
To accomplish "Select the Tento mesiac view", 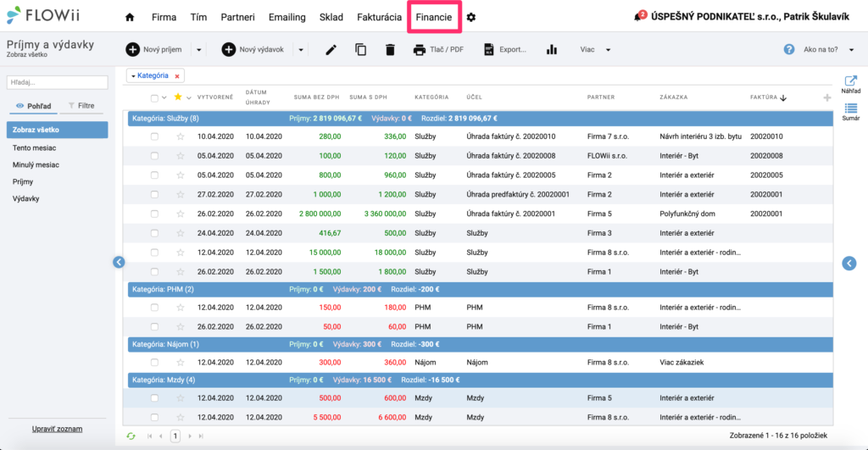I will tap(34, 148).
